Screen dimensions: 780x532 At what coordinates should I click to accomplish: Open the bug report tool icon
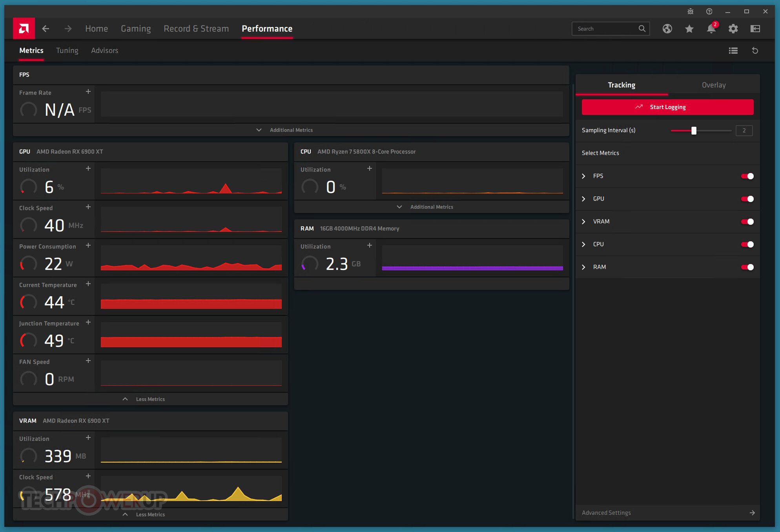click(690, 11)
